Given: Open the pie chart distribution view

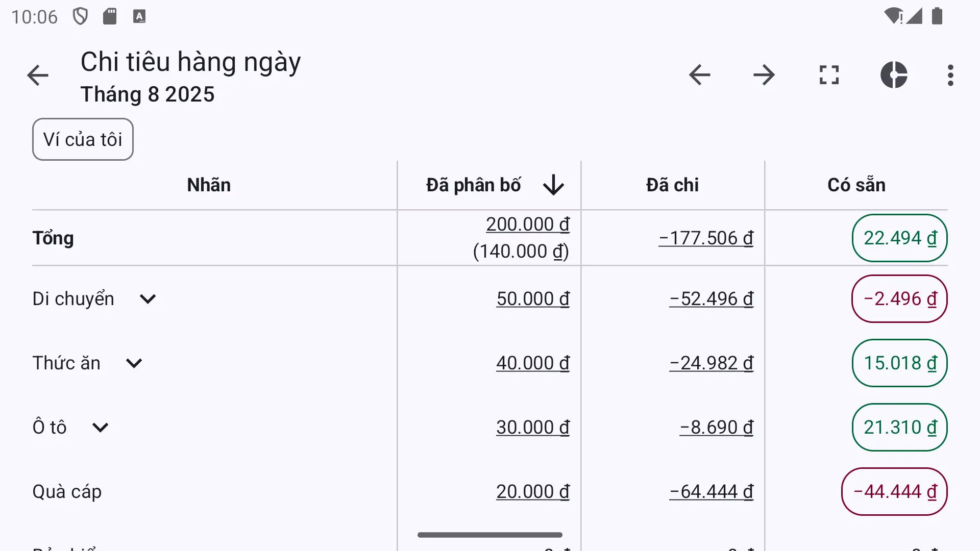Looking at the screenshot, I should (x=894, y=75).
